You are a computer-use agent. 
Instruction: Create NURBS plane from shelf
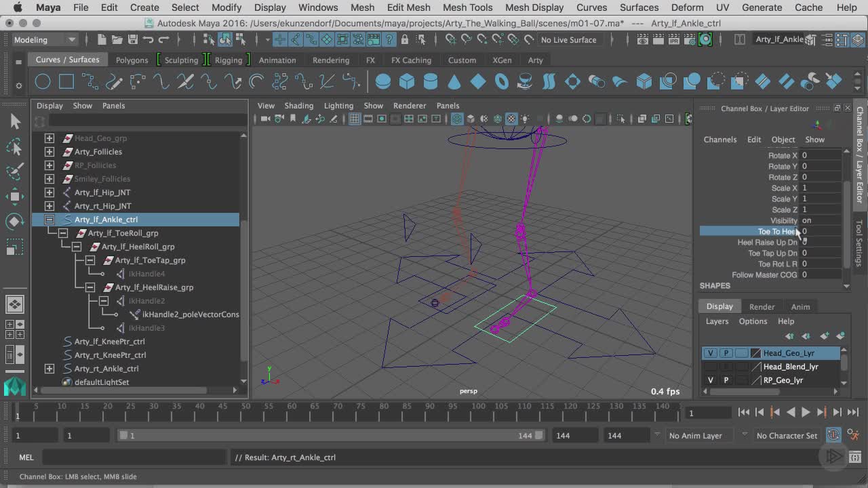pyautogui.click(x=478, y=82)
